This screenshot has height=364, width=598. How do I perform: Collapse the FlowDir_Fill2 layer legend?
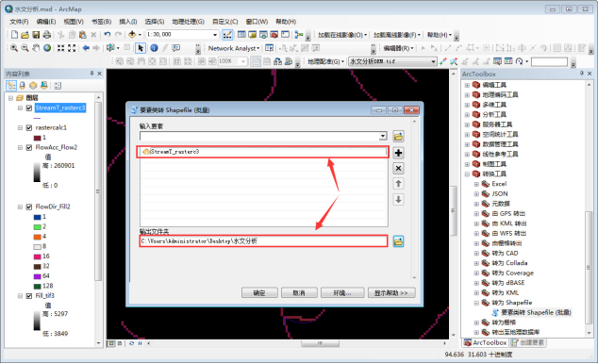click(x=20, y=207)
